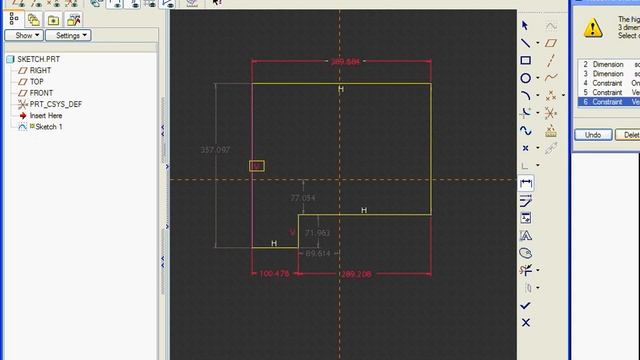Select row 4 Constraint in conflict list
This screenshot has width=640, height=360.
click(x=609, y=83)
